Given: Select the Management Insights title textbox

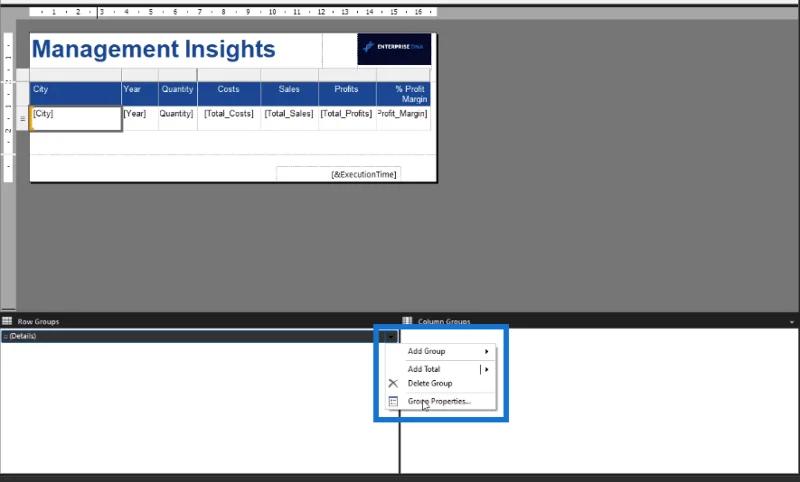Looking at the screenshot, I should pos(176,50).
